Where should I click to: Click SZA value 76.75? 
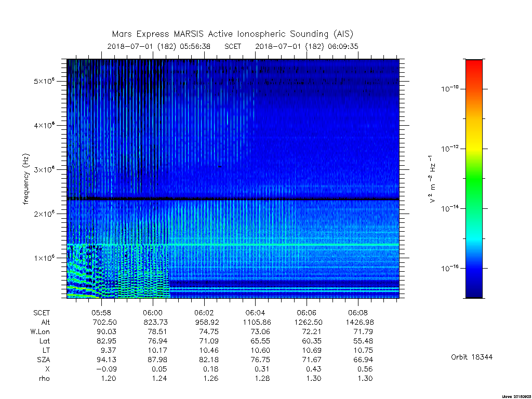[x=260, y=360]
